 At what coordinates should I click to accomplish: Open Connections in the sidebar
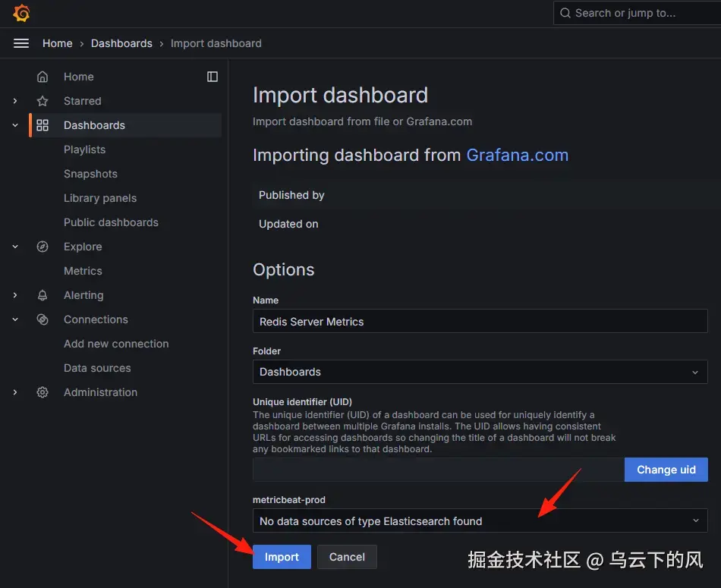coord(96,319)
